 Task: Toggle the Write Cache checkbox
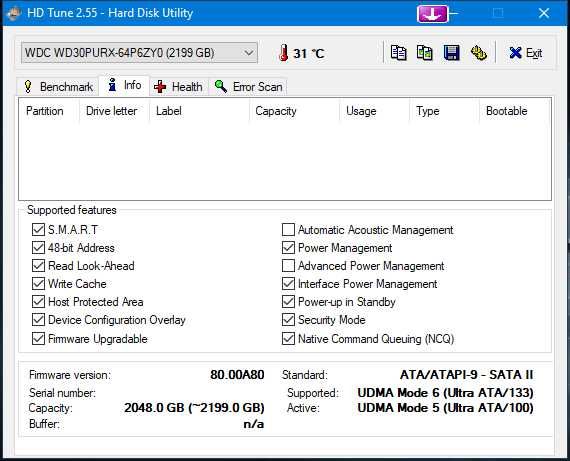click(x=38, y=284)
